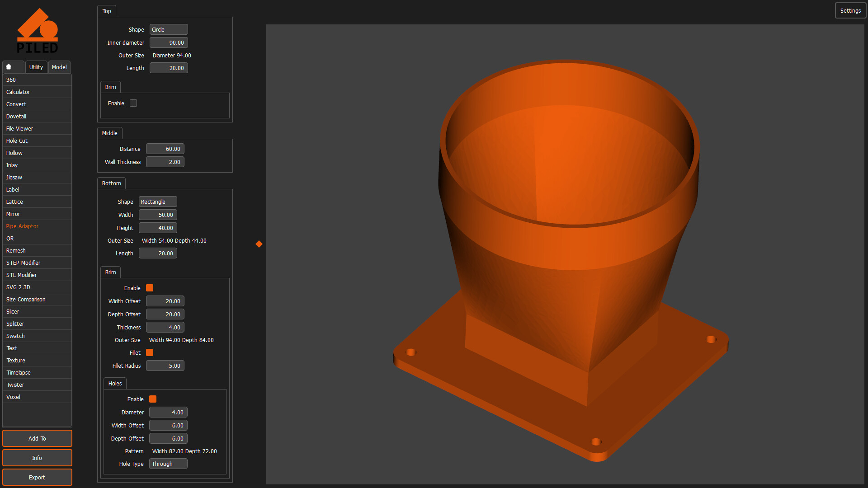Click the Brim Depth Offset field
Viewport: 868px width, 488px height.
click(x=165, y=314)
